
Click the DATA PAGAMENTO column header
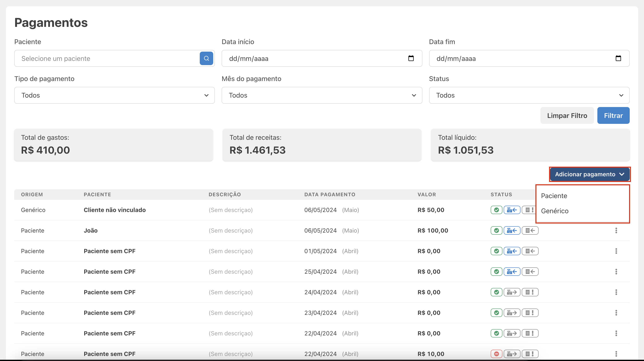(330, 194)
